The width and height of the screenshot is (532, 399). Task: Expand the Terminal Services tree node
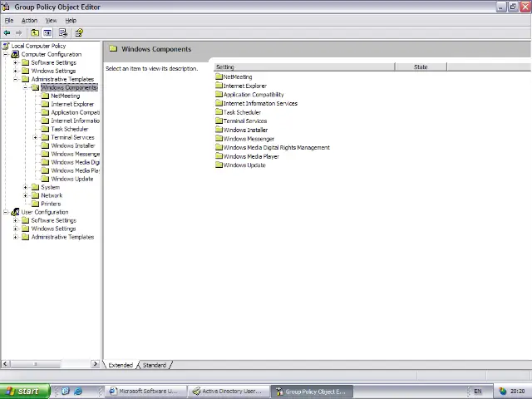click(x=35, y=137)
